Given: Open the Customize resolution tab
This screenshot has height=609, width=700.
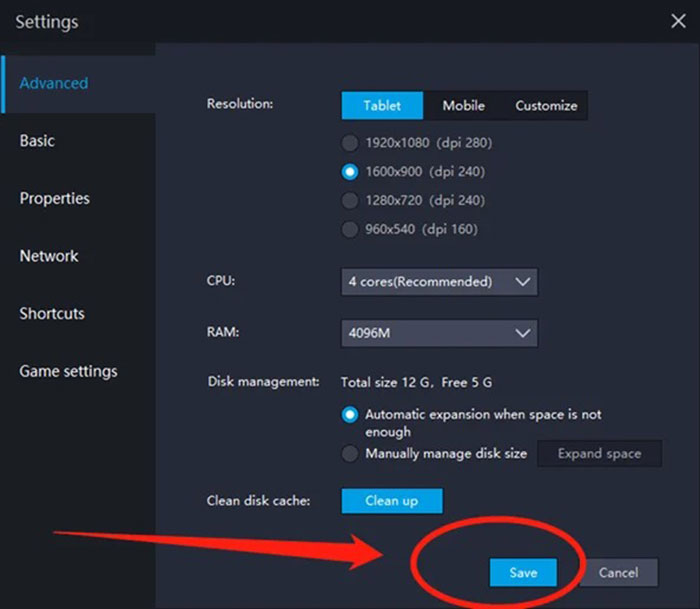Looking at the screenshot, I should (546, 105).
